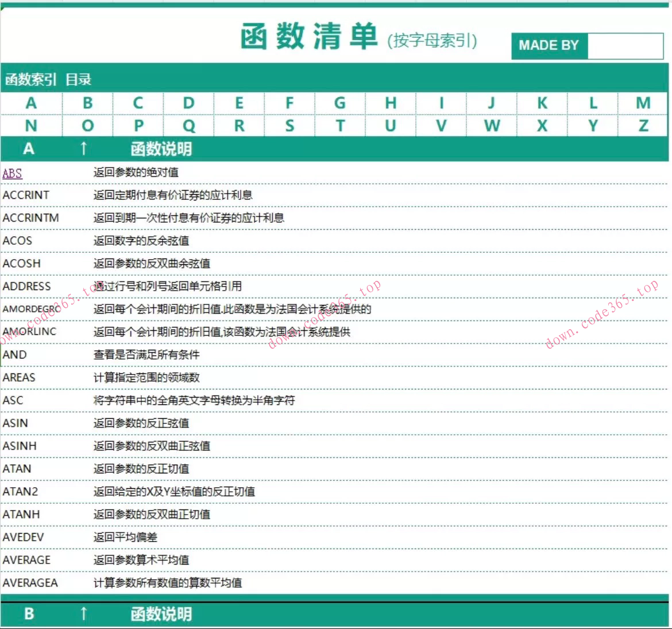Select the AND function description text
Viewport: 672px width, 629px height.
click(x=146, y=355)
